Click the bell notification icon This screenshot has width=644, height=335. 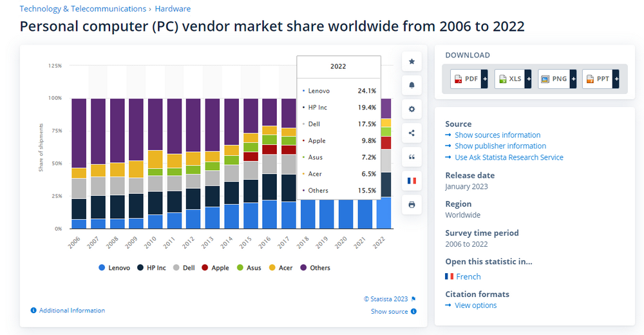[412, 86]
